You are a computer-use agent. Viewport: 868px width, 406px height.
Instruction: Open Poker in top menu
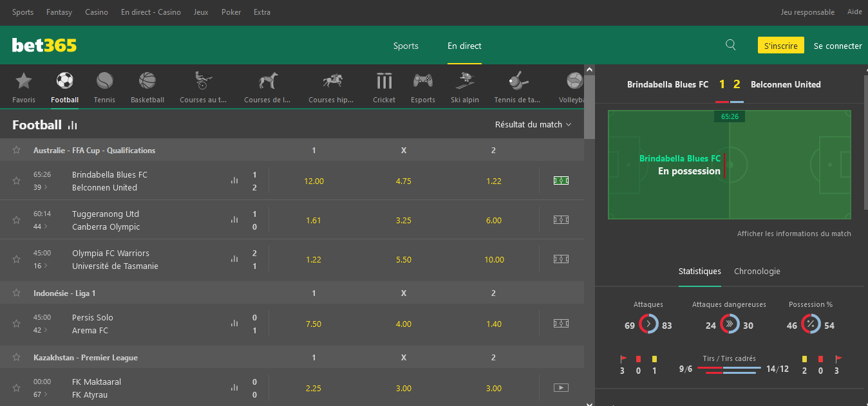(231, 12)
